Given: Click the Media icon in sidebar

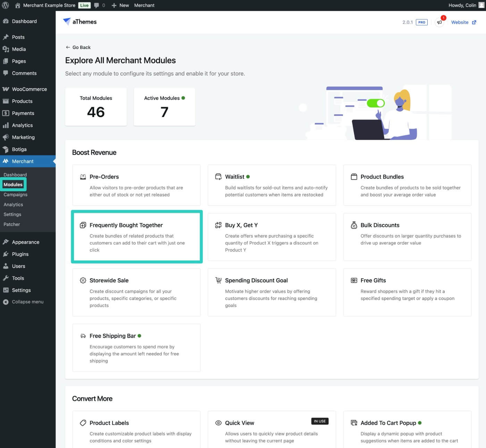Looking at the screenshot, I should (6, 49).
